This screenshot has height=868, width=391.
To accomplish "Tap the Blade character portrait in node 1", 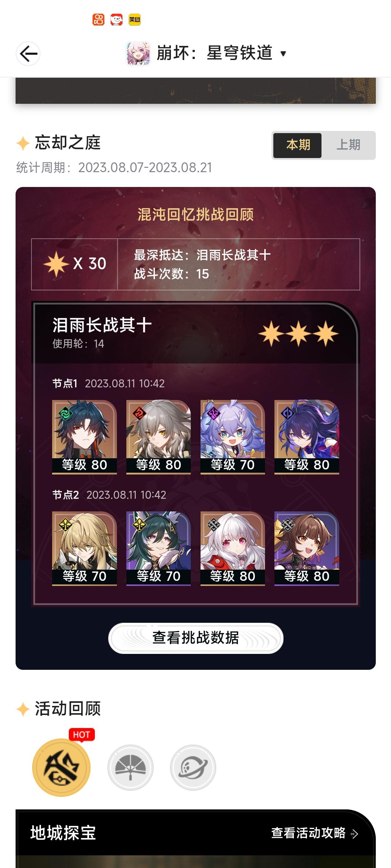I will (84, 437).
